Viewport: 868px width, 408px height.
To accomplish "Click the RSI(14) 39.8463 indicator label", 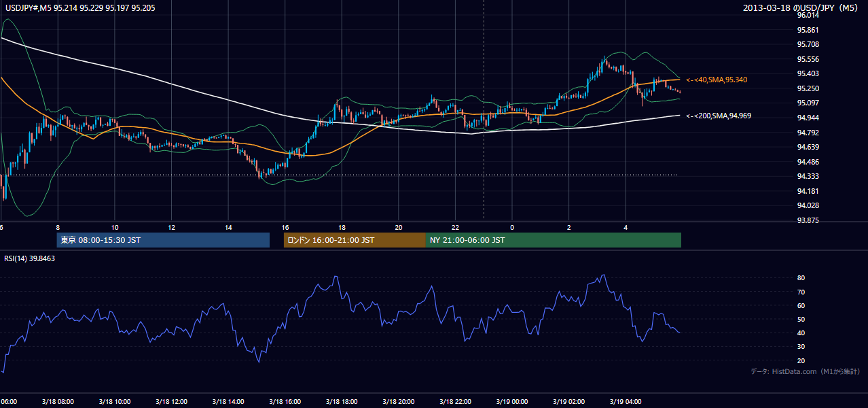I will click(30, 258).
